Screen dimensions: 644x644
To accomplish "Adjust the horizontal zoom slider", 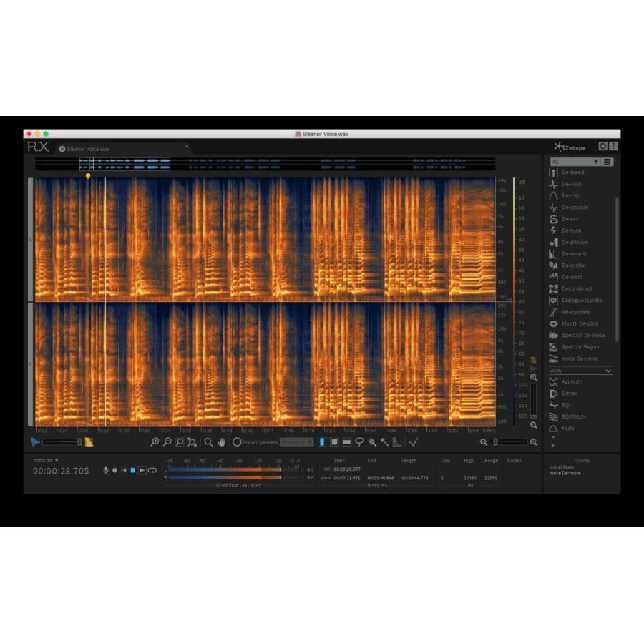I will point(509,442).
